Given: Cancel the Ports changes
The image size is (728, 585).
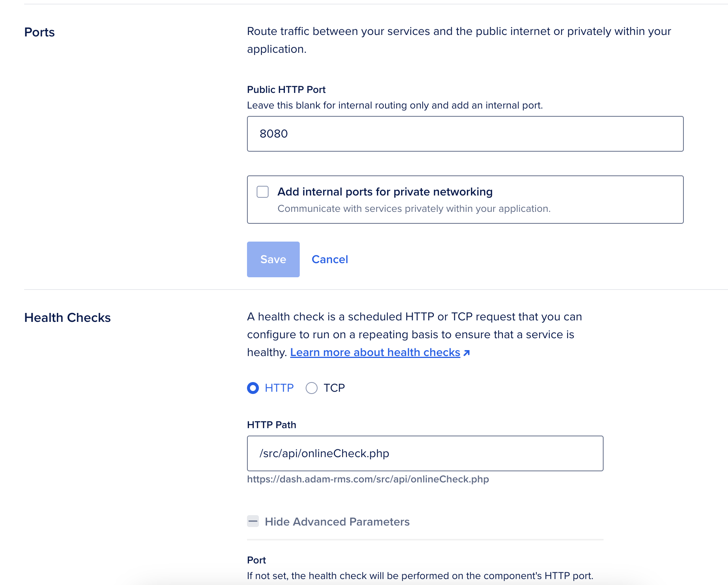Looking at the screenshot, I should tap(330, 259).
